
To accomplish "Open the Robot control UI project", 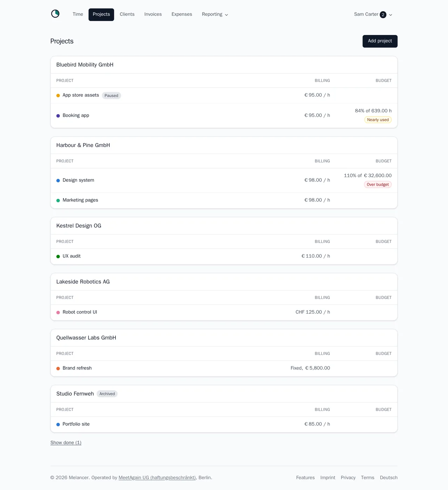I will point(80,312).
